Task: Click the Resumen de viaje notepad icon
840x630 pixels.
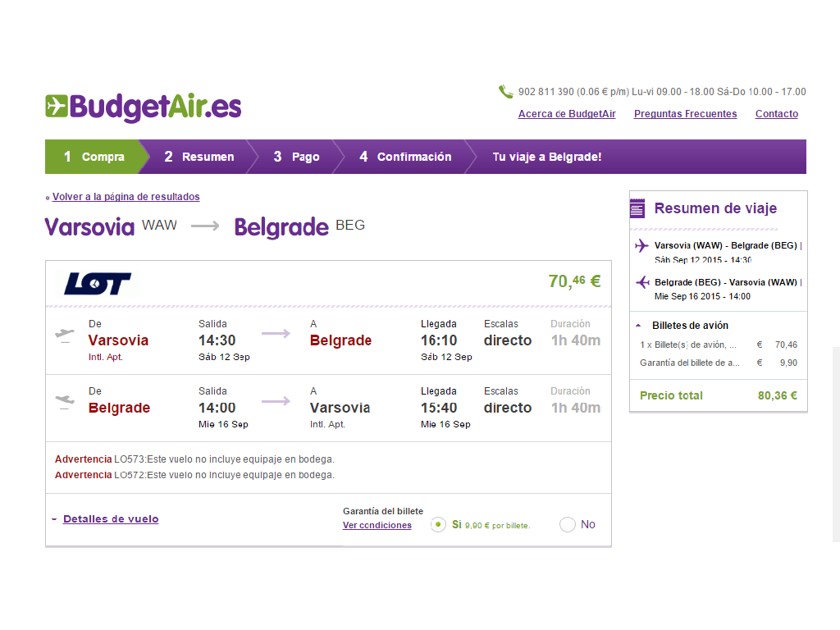Action: tap(637, 208)
